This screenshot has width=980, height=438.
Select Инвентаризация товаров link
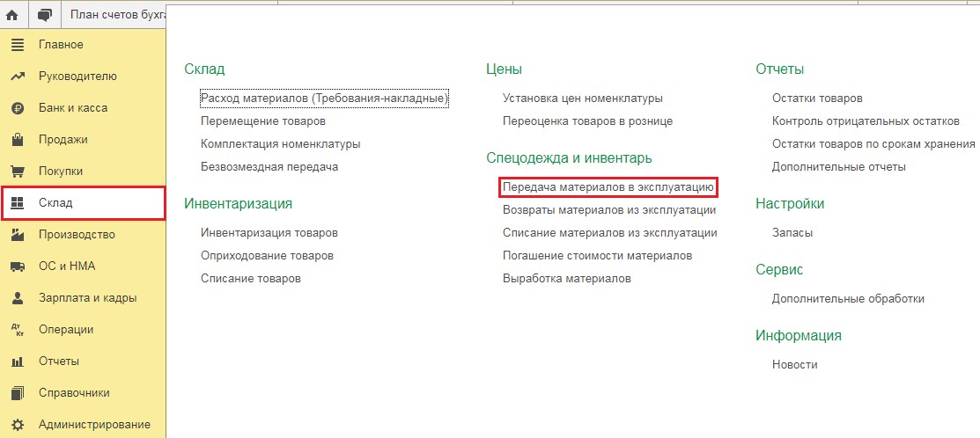pyautogui.click(x=269, y=233)
